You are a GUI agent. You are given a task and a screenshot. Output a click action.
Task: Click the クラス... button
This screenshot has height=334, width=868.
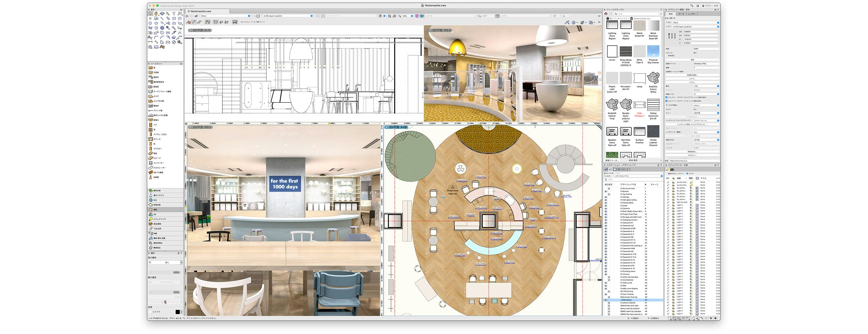coord(693,82)
